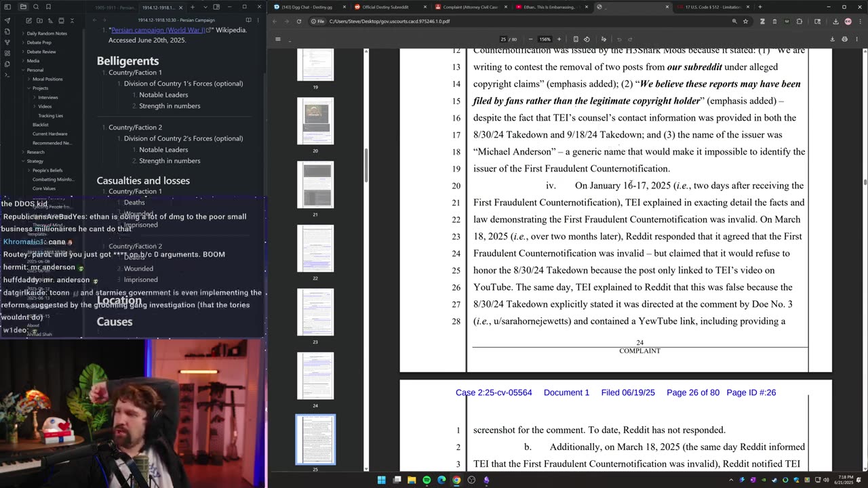Toggle reading view in Obsidian note
The width and height of the screenshot is (868, 488).
click(x=248, y=20)
